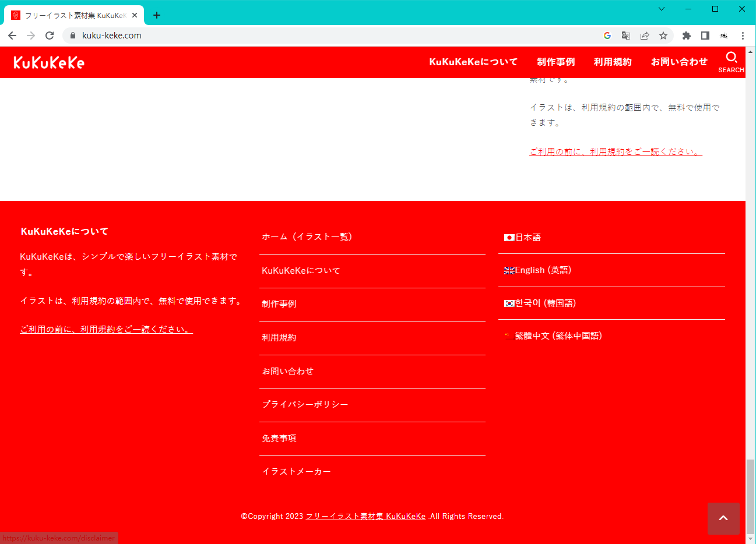
Task: Click the KuKuKeKe site logo
Action: (x=49, y=62)
